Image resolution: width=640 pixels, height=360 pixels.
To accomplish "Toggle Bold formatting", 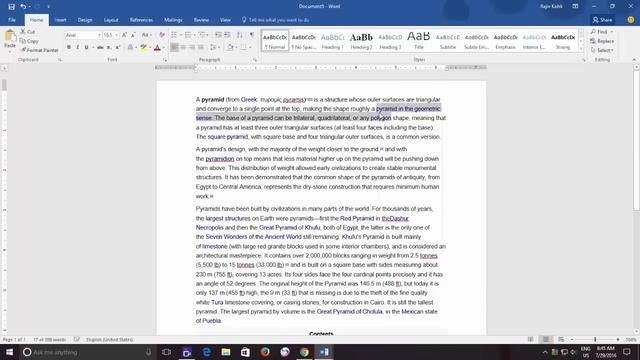I will point(69,47).
